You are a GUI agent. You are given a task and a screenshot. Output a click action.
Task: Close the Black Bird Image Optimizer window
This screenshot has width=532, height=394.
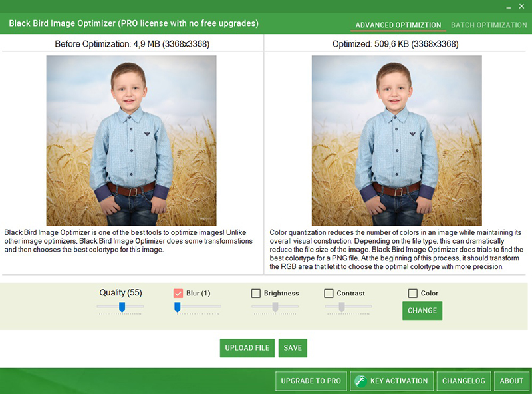[521, 7]
